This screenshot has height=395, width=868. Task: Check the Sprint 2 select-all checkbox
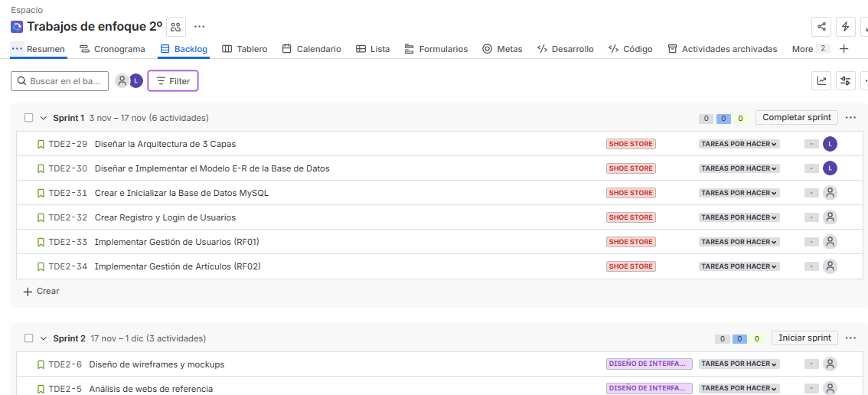(29, 338)
